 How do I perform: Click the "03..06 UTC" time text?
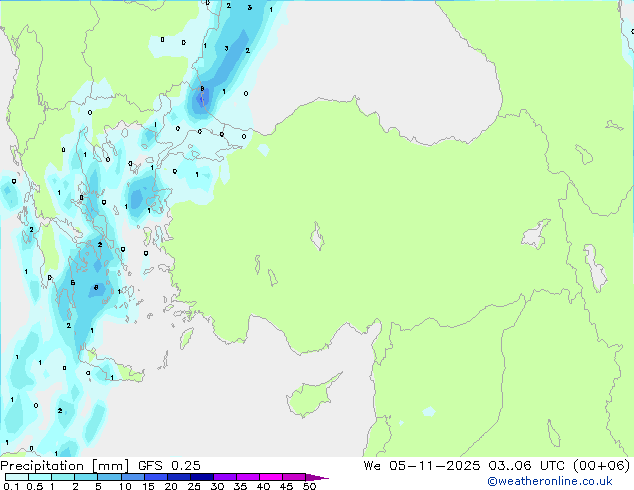click(526, 466)
